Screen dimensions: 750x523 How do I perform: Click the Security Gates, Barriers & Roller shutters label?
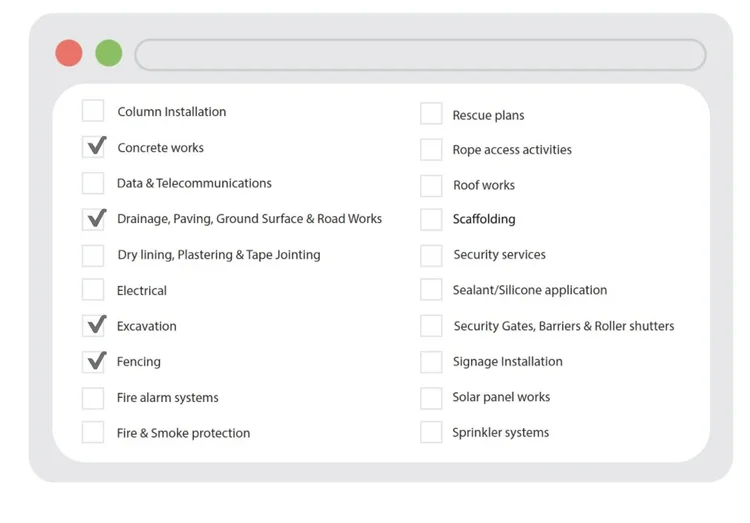(564, 326)
